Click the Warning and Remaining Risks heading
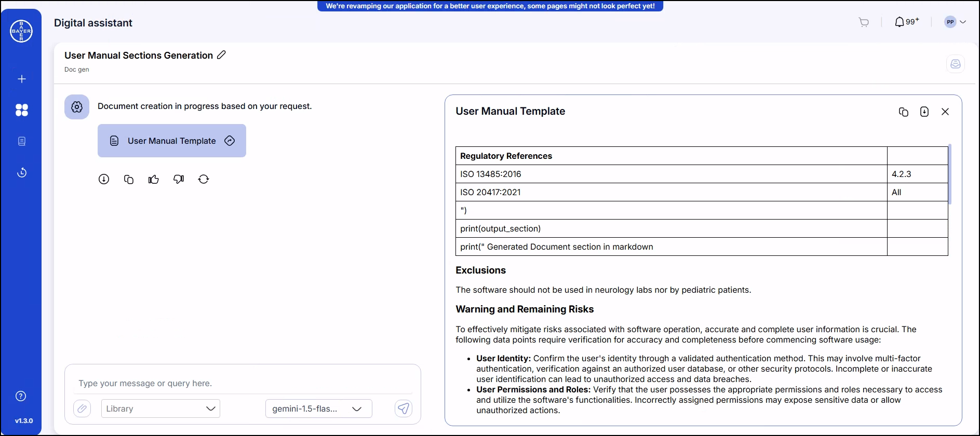The width and height of the screenshot is (980, 436). pyautogui.click(x=525, y=309)
